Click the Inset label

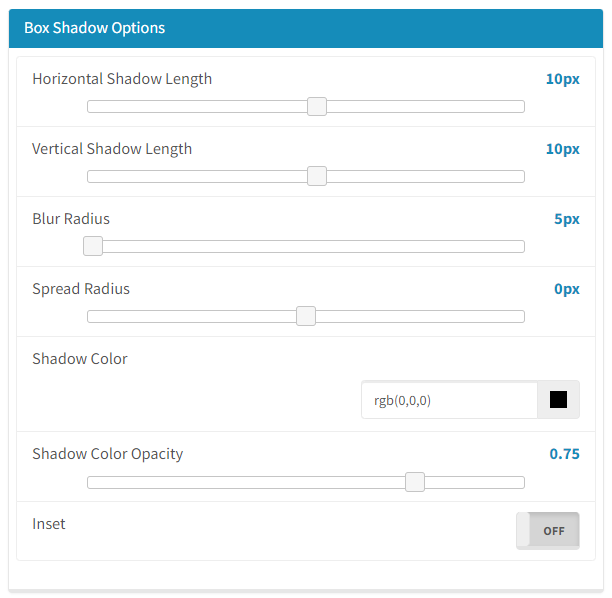tap(49, 524)
